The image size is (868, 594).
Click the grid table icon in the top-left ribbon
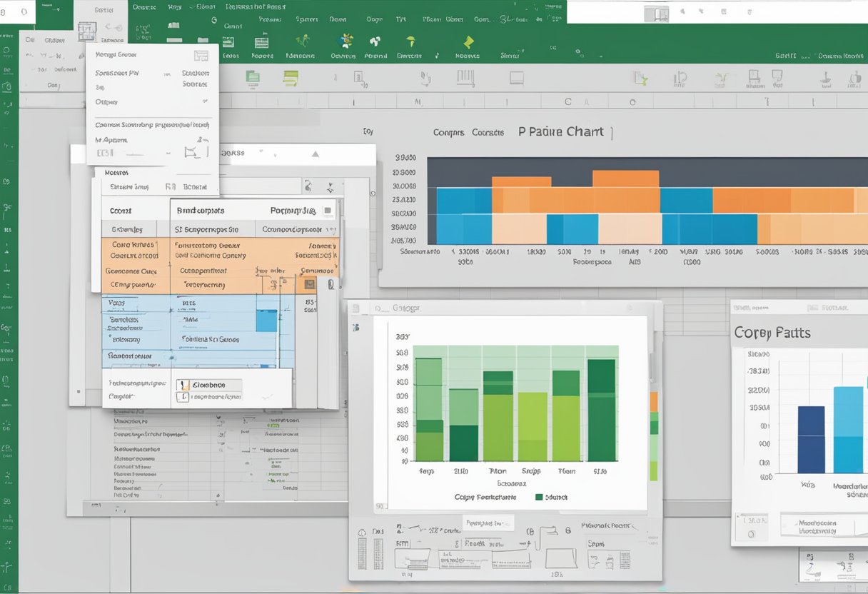click(86, 31)
